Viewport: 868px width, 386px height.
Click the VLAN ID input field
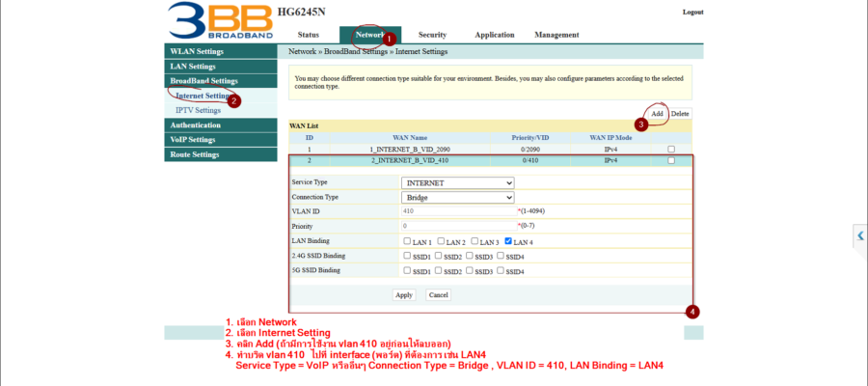click(x=459, y=211)
